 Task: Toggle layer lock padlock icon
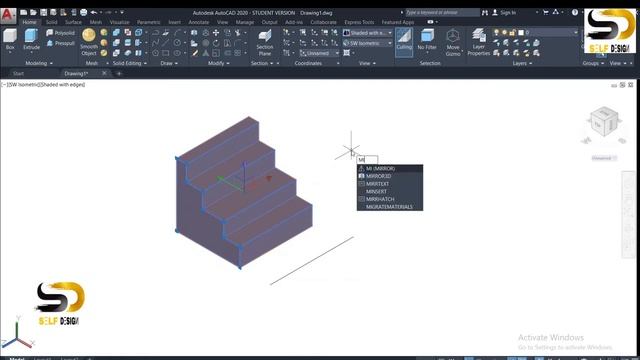click(512, 32)
